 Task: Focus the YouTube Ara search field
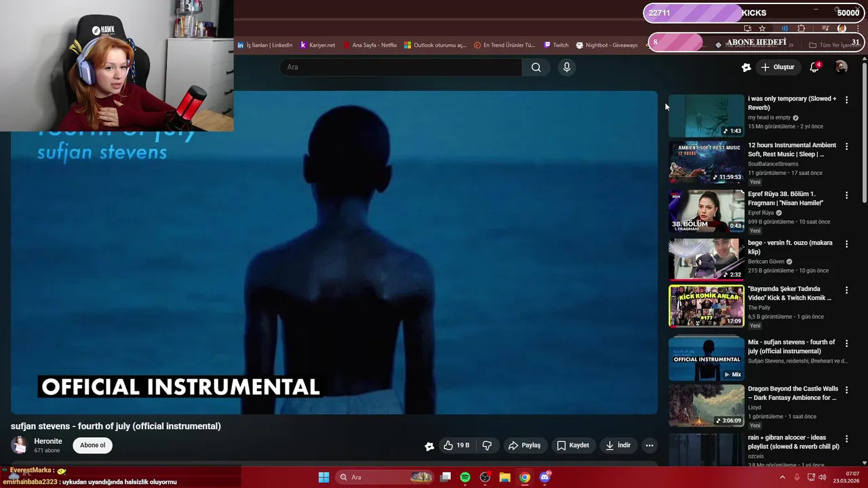(401, 67)
